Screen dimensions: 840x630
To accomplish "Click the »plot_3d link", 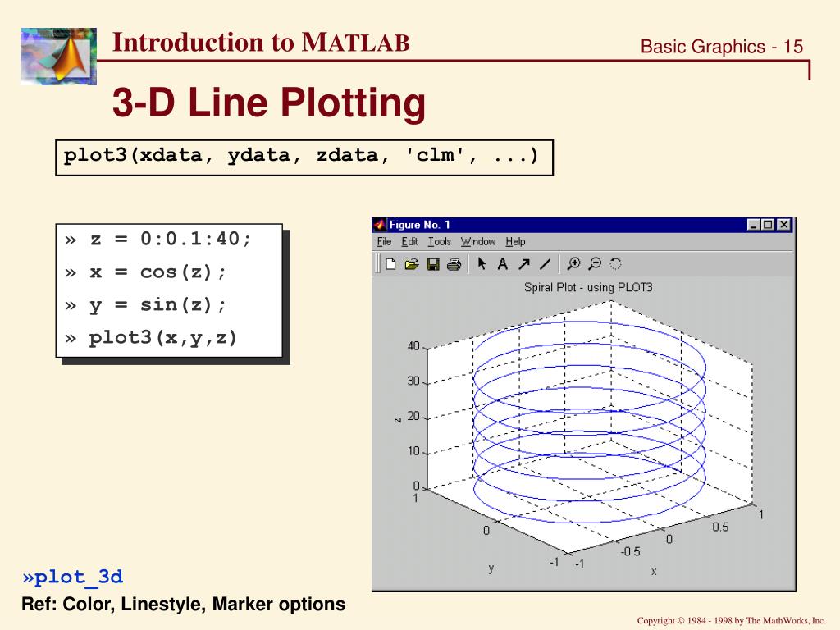I will [x=73, y=577].
